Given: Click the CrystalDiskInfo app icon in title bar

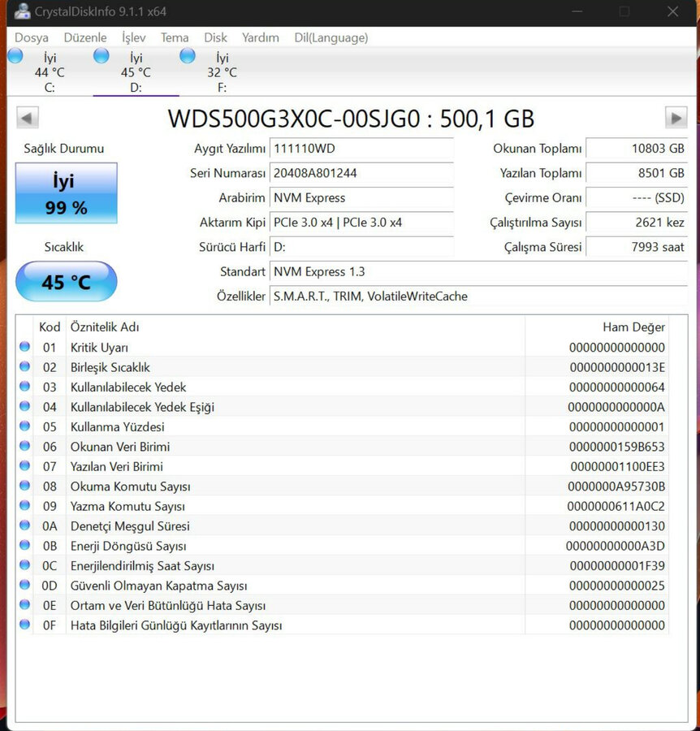Looking at the screenshot, I should coord(22,11).
